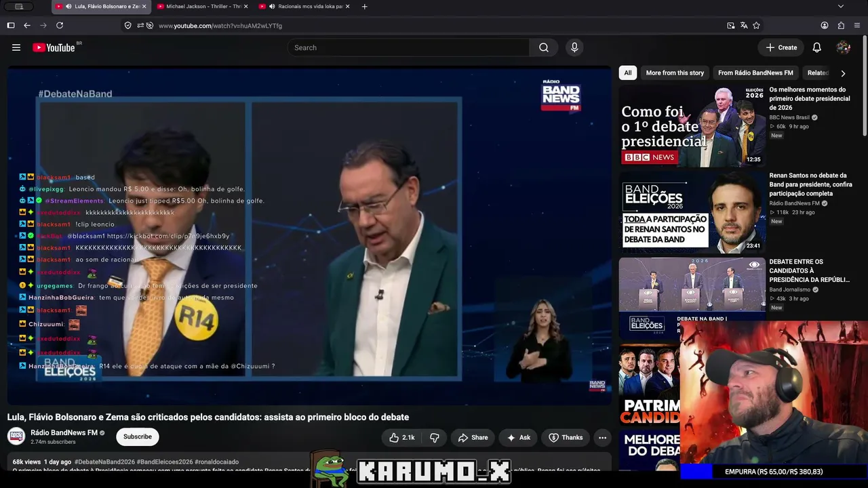
Task: Open 'Renan Santos no debate da Band' title
Action: (810, 184)
